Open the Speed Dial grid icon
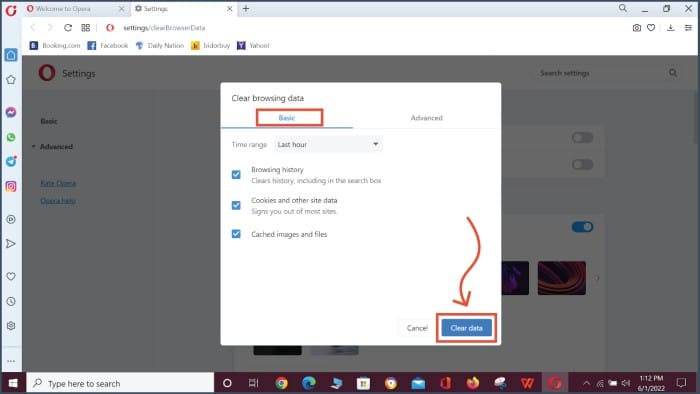 [86, 28]
